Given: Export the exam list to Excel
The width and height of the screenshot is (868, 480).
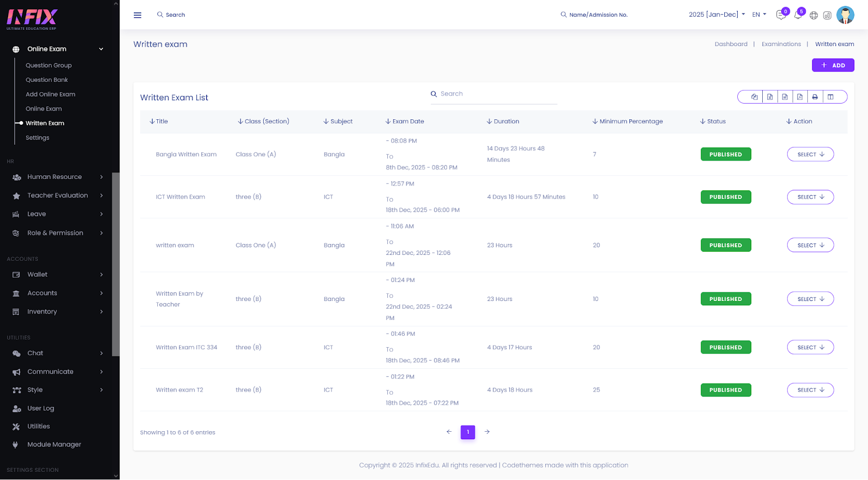Looking at the screenshot, I should [769, 97].
